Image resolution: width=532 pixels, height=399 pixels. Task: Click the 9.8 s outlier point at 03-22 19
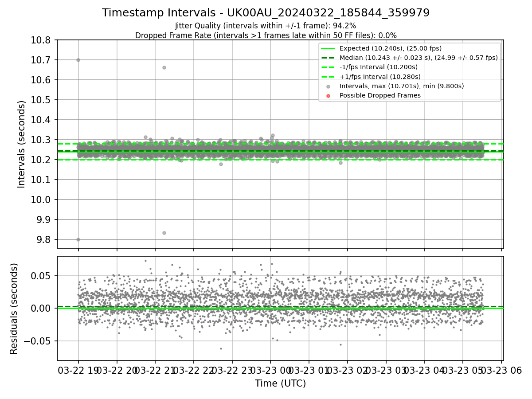(x=78, y=239)
